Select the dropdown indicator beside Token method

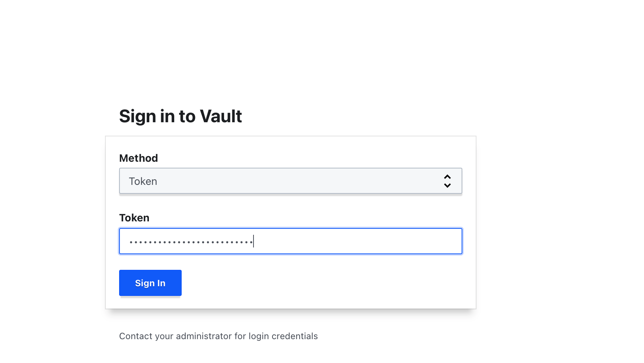coord(447,181)
